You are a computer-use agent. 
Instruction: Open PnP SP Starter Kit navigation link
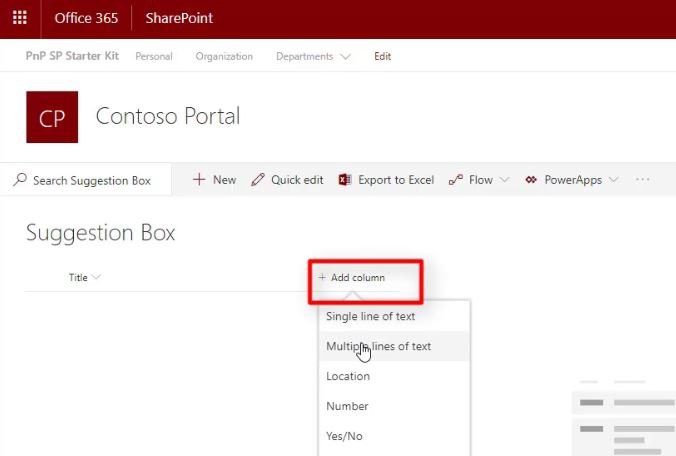[x=72, y=56]
